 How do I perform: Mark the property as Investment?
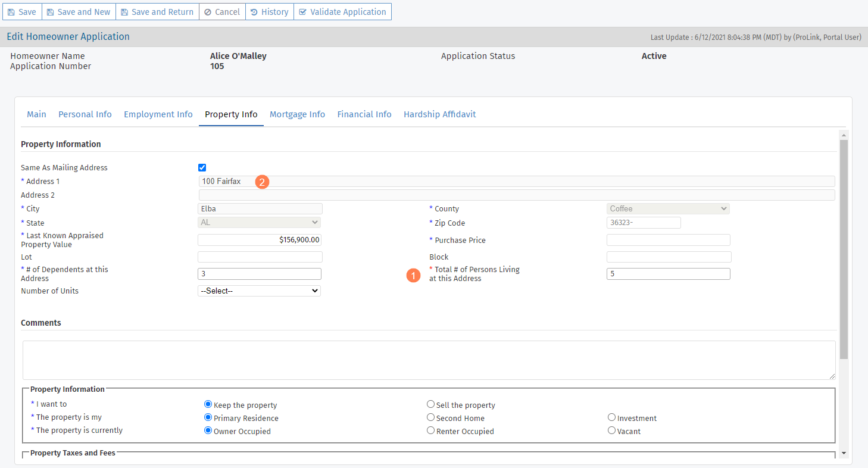[611, 417]
